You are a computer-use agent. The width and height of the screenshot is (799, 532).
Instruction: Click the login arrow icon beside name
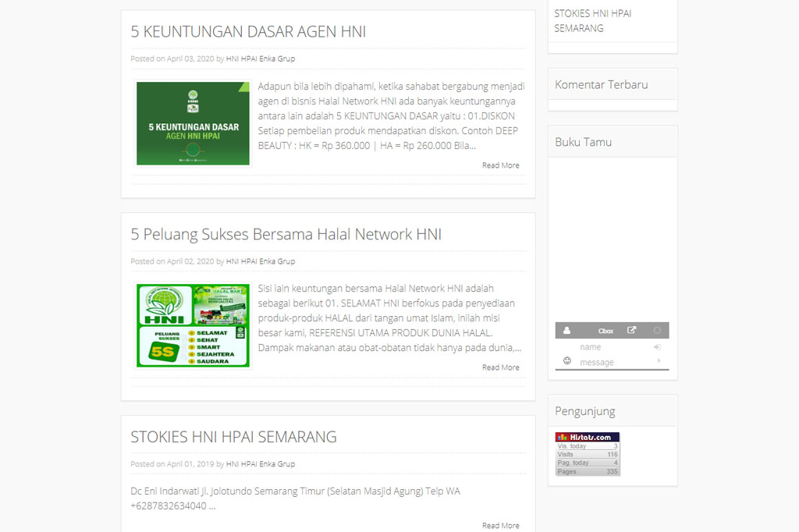(657, 347)
